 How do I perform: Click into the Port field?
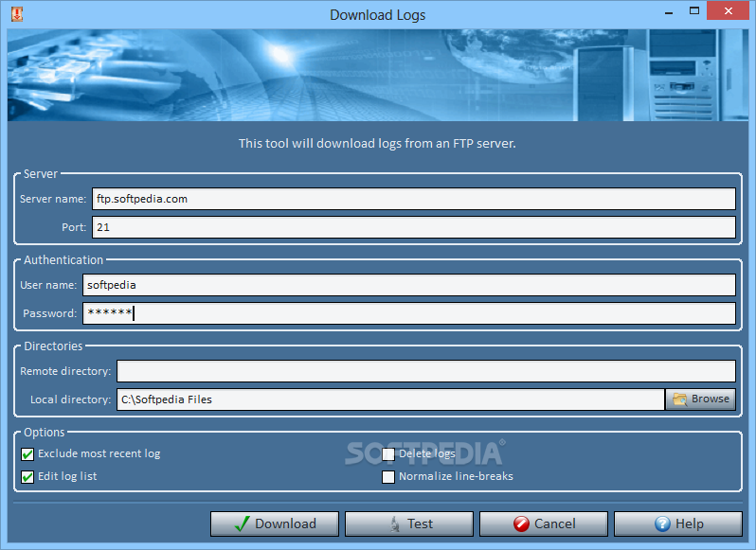click(414, 227)
